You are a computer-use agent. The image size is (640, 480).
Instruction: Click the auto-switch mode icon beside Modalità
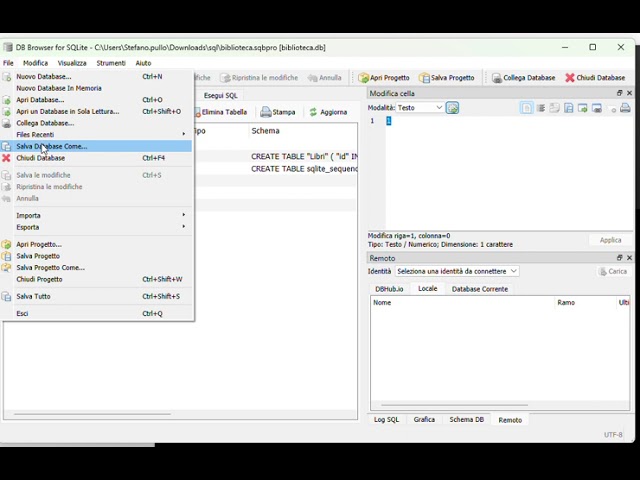pyautogui.click(x=452, y=108)
